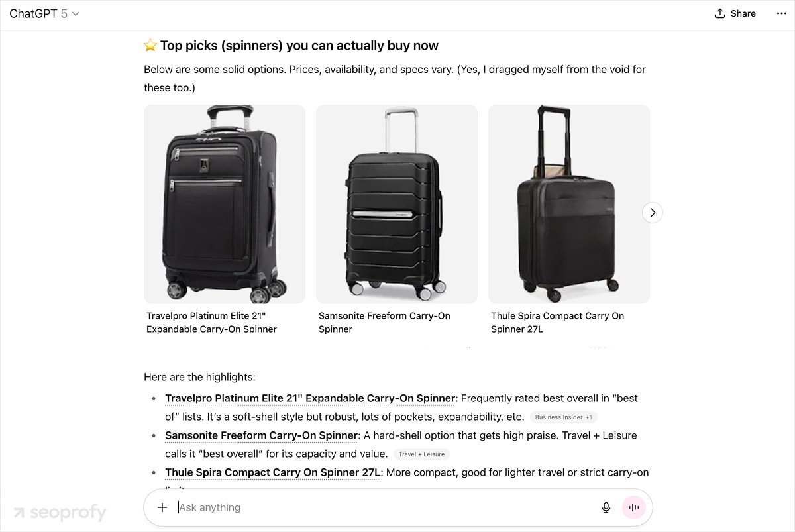Start voice mode with the waveform button
Image resolution: width=795 pixels, height=532 pixels.
(634, 507)
